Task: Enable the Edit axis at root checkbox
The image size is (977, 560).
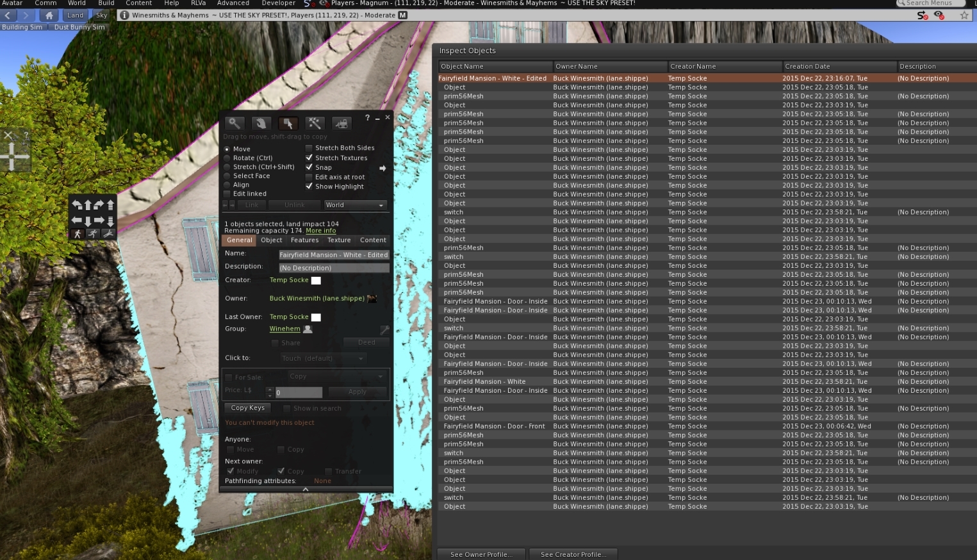Action: [309, 177]
